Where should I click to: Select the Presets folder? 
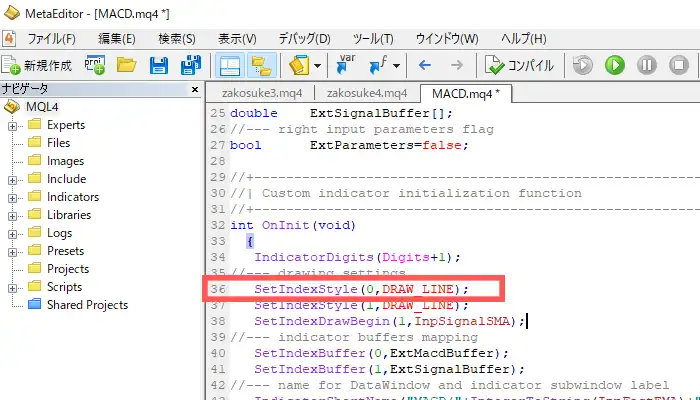tap(65, 251)
